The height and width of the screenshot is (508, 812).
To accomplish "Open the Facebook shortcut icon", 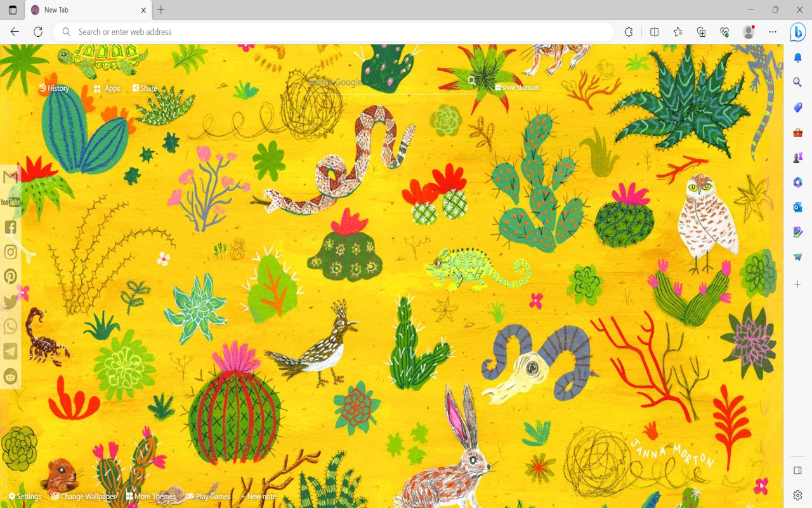I will point(11,227).
